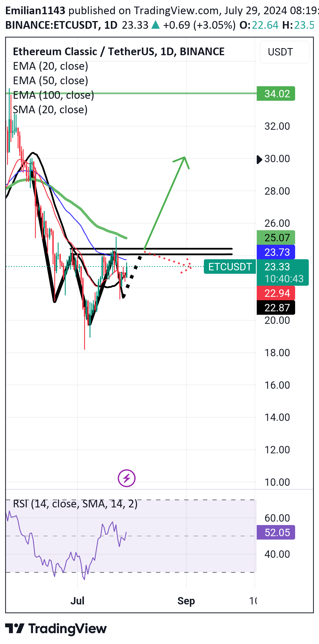
Task: Click the purple 52.05 RSI value label
Action: click(276, 532)
